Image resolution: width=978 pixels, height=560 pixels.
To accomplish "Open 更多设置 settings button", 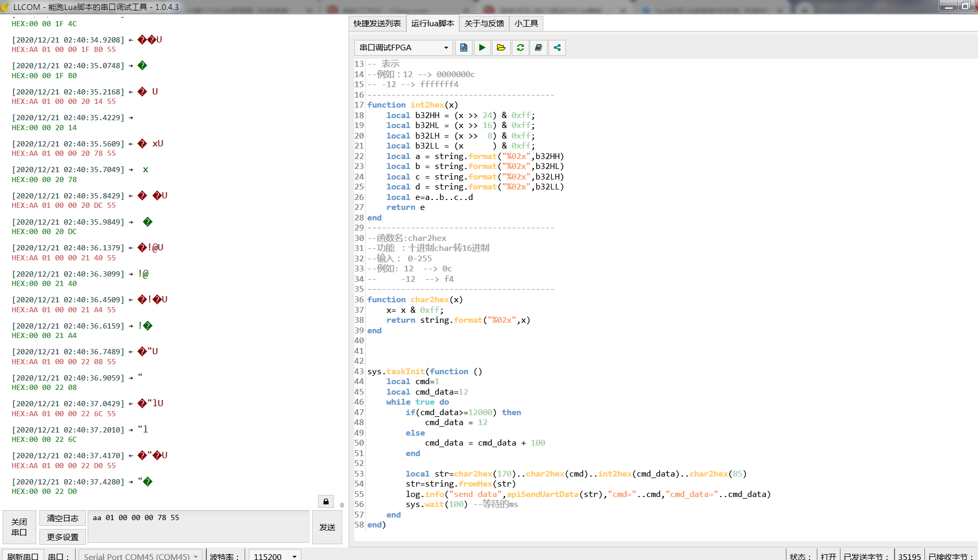I will coord(62,536).
